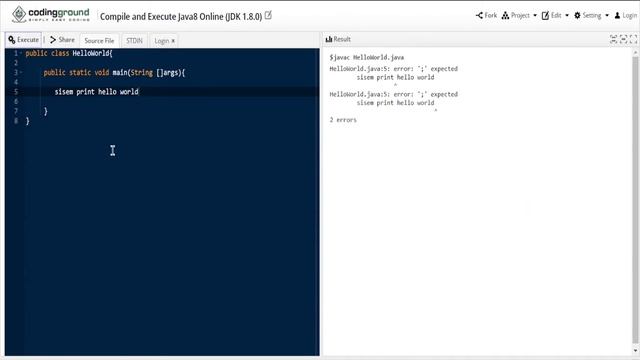Click the scroll-down arrow of the Result panel
Screen dimensions: 640x360
pos(635,351)
